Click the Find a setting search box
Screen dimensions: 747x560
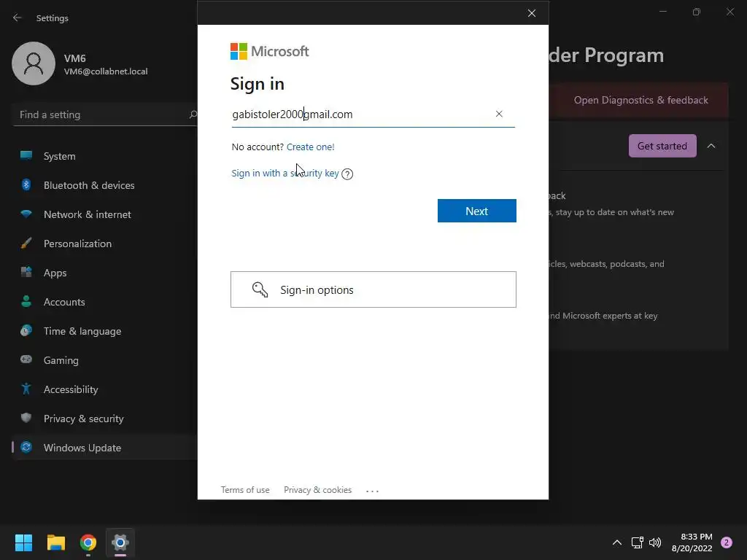click(105, 114)
